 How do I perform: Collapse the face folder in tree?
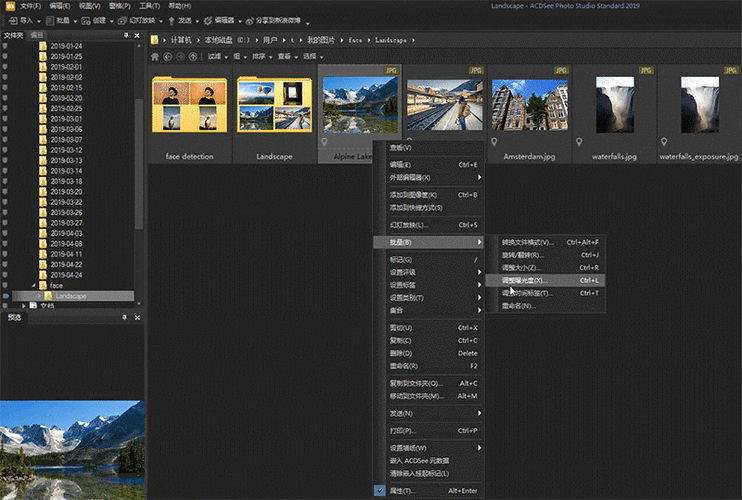pos(34,285)
